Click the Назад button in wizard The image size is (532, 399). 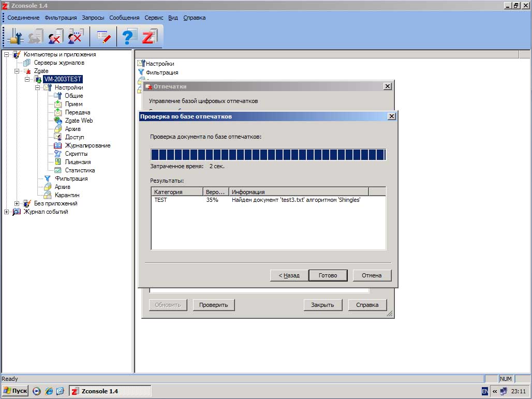click(289, 275)
